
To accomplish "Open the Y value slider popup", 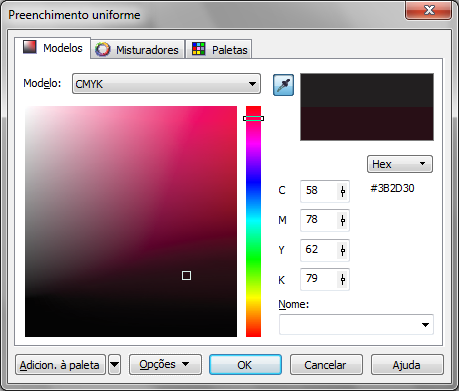I will 343,250.
